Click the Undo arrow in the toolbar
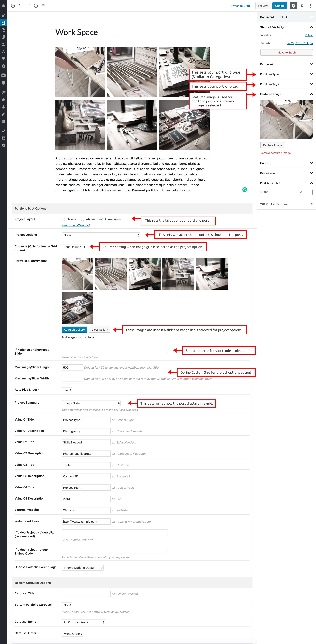This screenshot has width=316, height=644. pos(20,6)
